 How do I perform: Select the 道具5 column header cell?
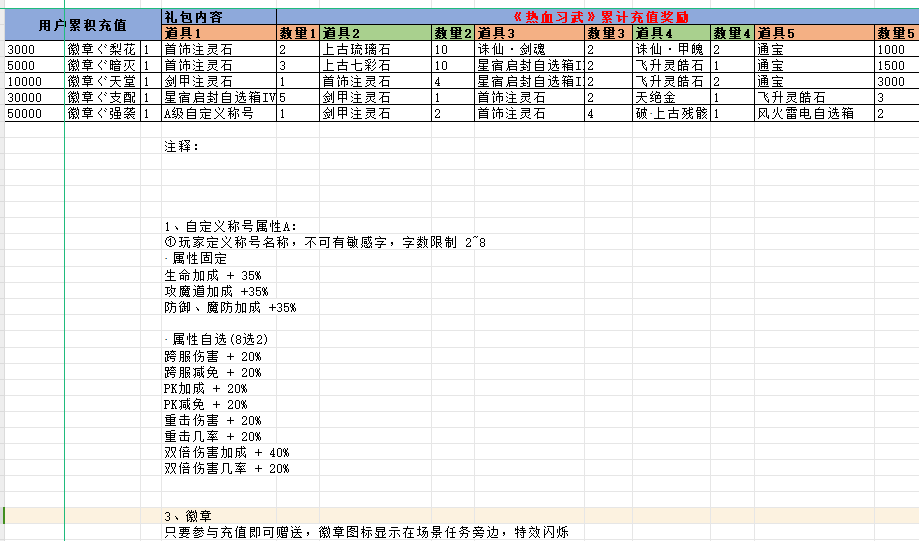tap(813, 33)
